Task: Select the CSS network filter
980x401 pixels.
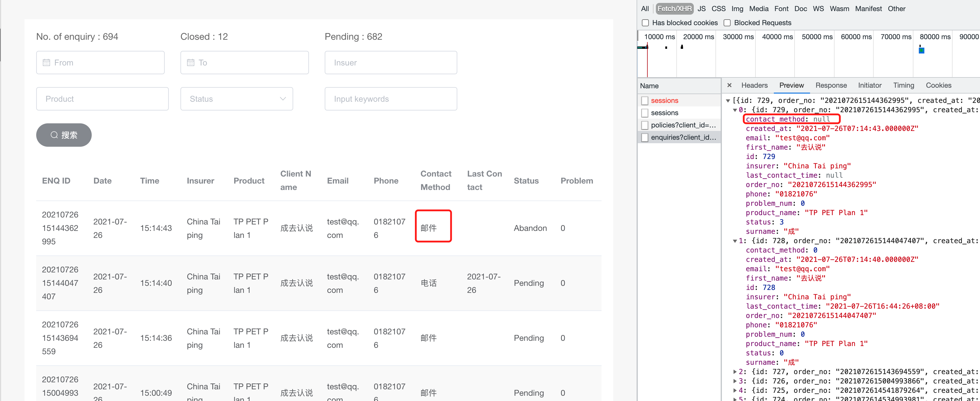Action: coord(718,8)
